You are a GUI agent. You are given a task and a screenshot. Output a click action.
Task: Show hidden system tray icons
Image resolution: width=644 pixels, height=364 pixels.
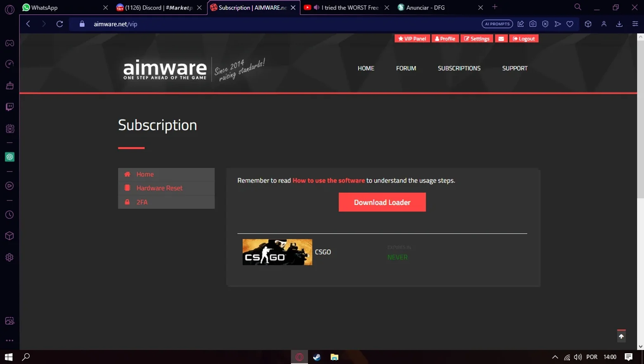click(555, 357)
